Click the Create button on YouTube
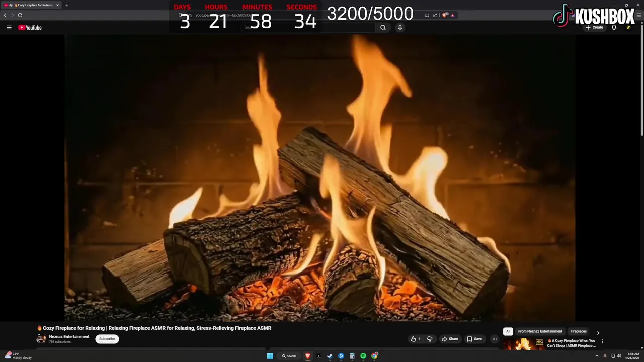The width and height of the screenshot is (644, 362). 594,28
